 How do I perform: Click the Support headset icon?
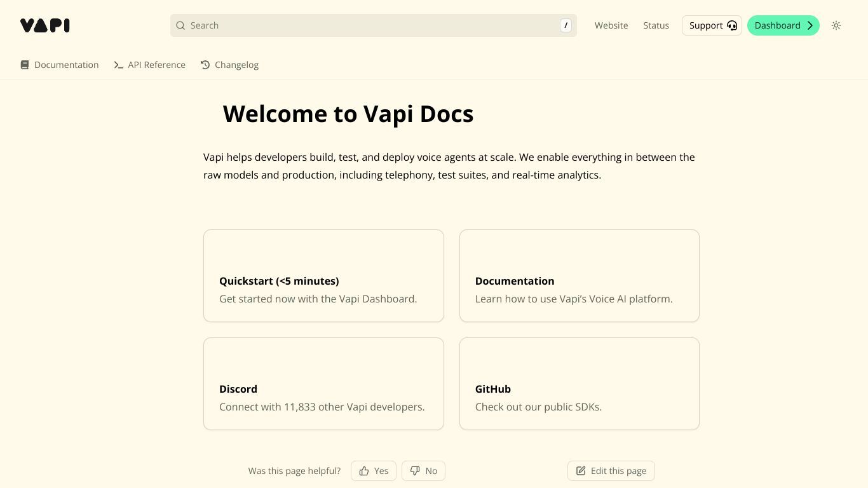point(732,25)
